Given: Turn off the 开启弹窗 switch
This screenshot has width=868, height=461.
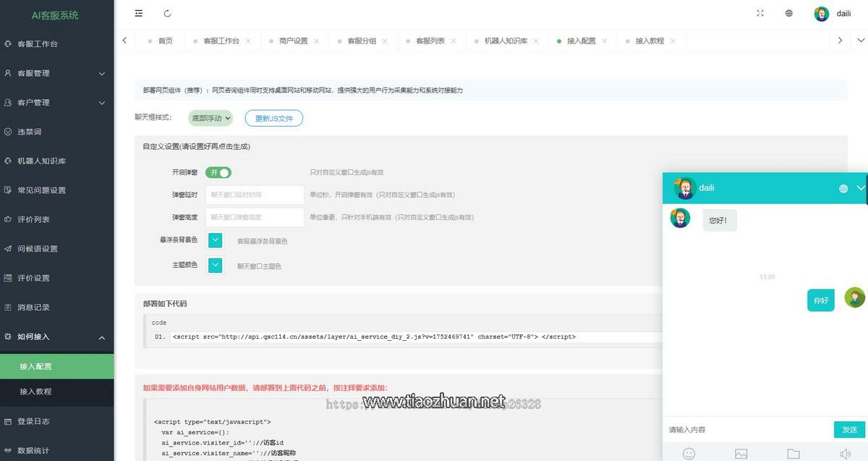Looking at the screenshot, I should (218, 172).
